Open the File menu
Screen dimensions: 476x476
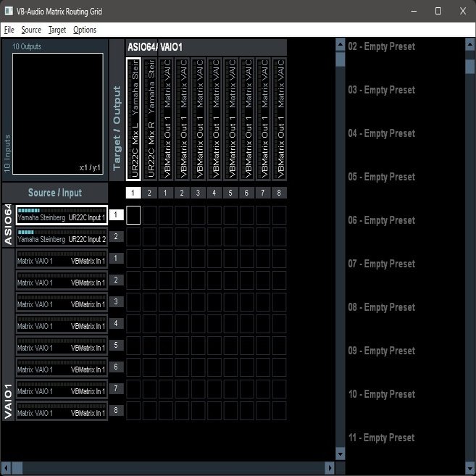[x=9, y=30]
